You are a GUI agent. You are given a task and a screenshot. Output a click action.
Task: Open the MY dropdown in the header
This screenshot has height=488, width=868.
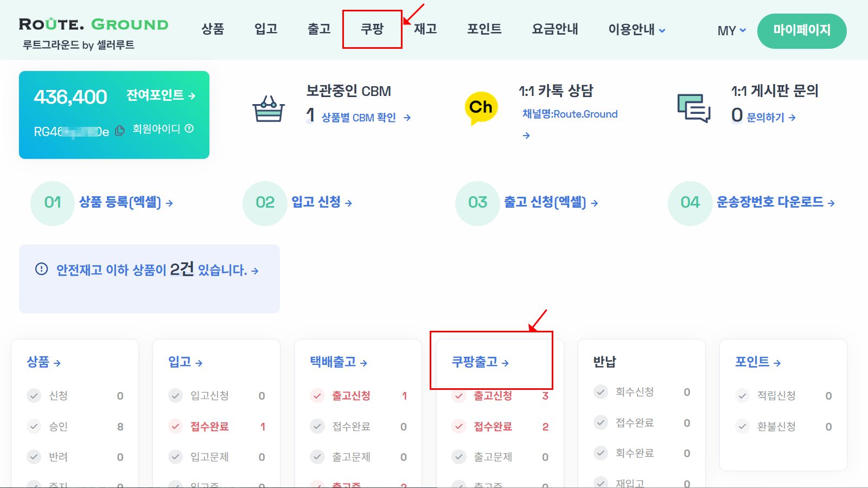pos(731,31)
